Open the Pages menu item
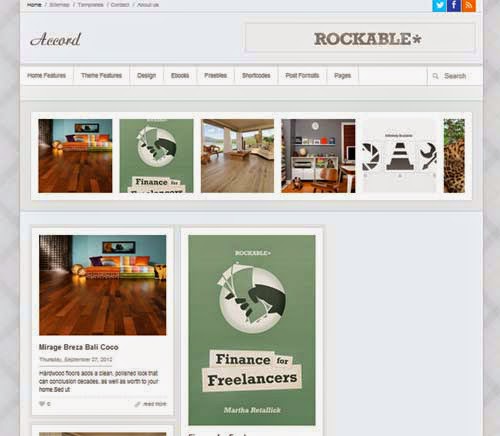This screenshot has height=436, width=500. (342, 75)
